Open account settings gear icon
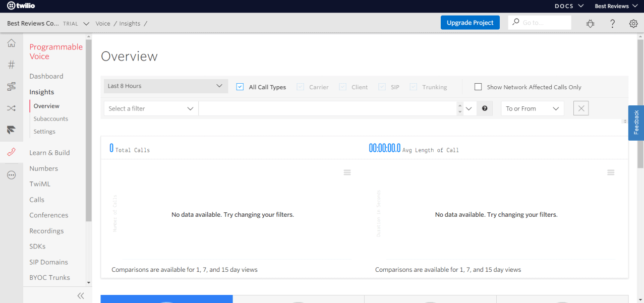644x303 pixels. [x=633, y=23]
